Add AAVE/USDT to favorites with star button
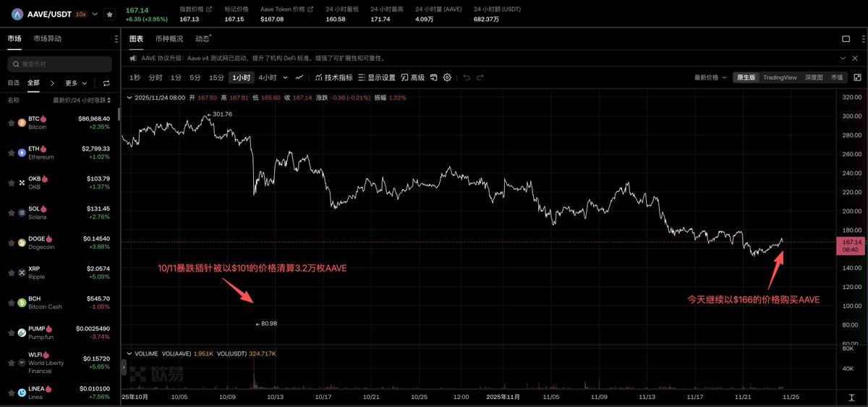This screenshot has width=868, height=407. click(x=109, y=14)
